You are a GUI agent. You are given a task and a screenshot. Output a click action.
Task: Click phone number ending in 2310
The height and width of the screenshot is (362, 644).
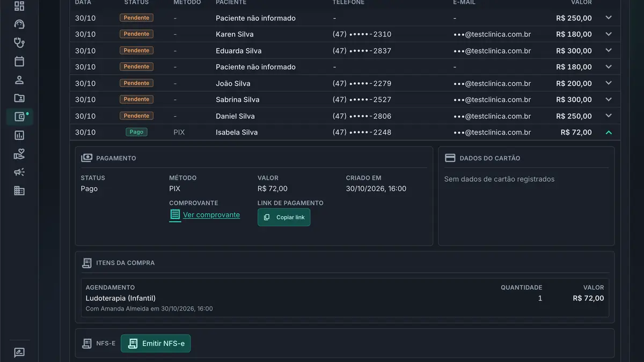pyautogui.click(x=362, y=34)
